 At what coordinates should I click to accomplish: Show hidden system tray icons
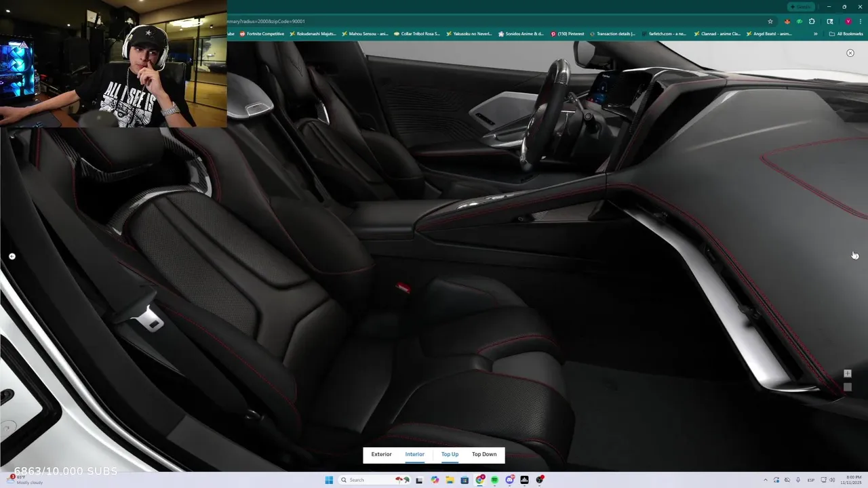pyautogui.click(x=766, y=480)
